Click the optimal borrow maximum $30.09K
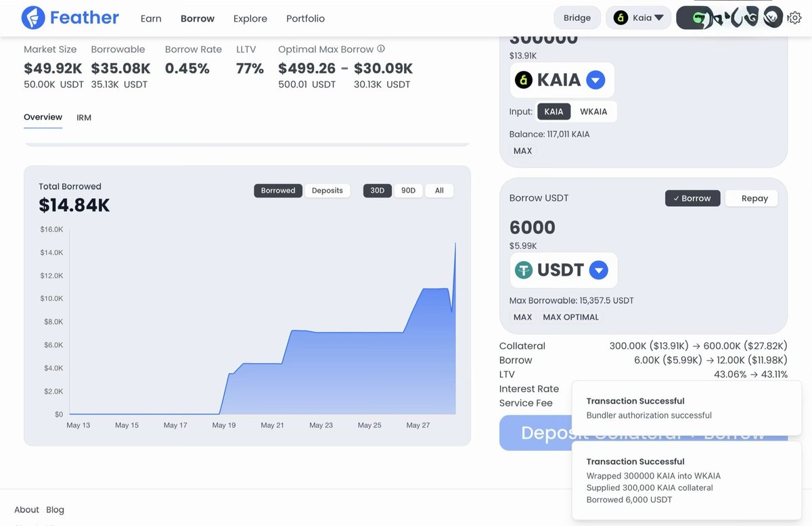Image resolution: width=812 pixels, height=526 pixels. pyautogui.click(x=383, y=68)
